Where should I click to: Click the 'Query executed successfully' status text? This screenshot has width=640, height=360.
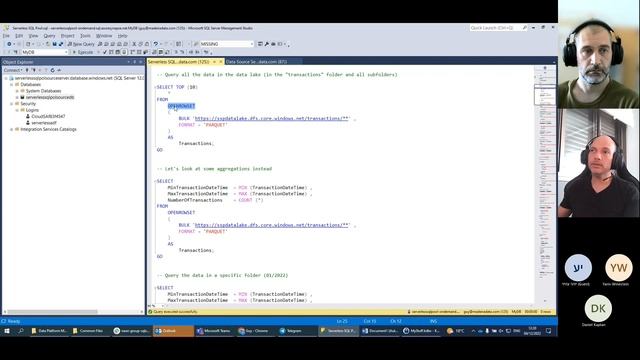pyautogui.click(x=175, y=312)
